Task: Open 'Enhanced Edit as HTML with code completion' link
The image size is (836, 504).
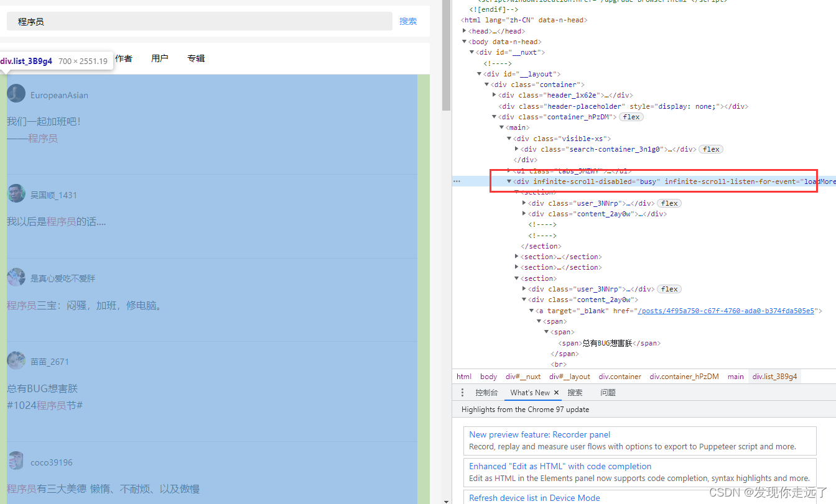Action: (560, 467)
